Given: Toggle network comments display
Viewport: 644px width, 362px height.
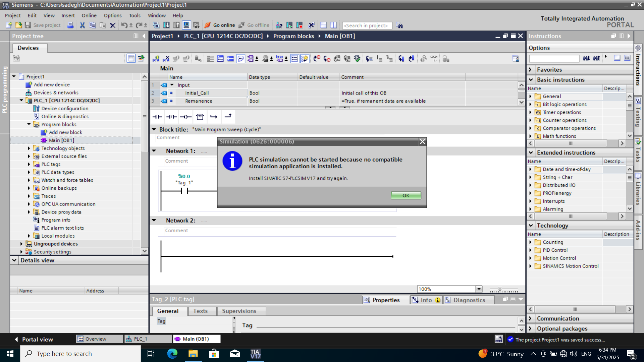Looking at the screenshot, I should (294, 59).
